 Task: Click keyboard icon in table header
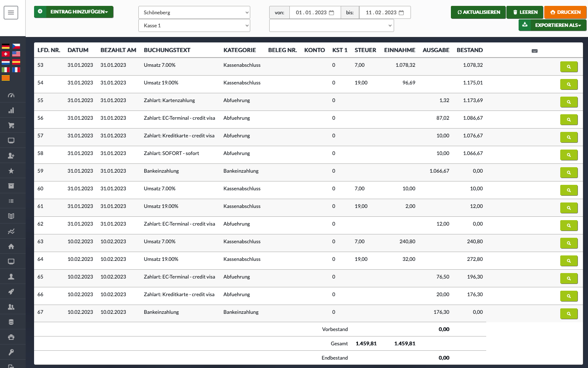tap(535, 51)
